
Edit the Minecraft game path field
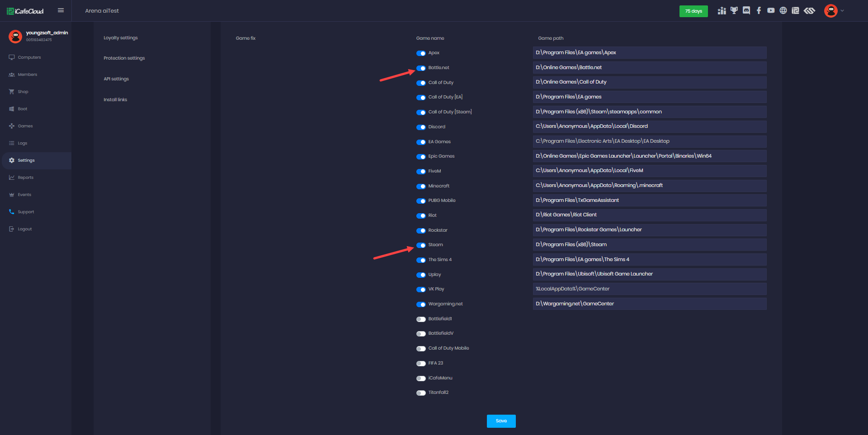click(650, 186)
